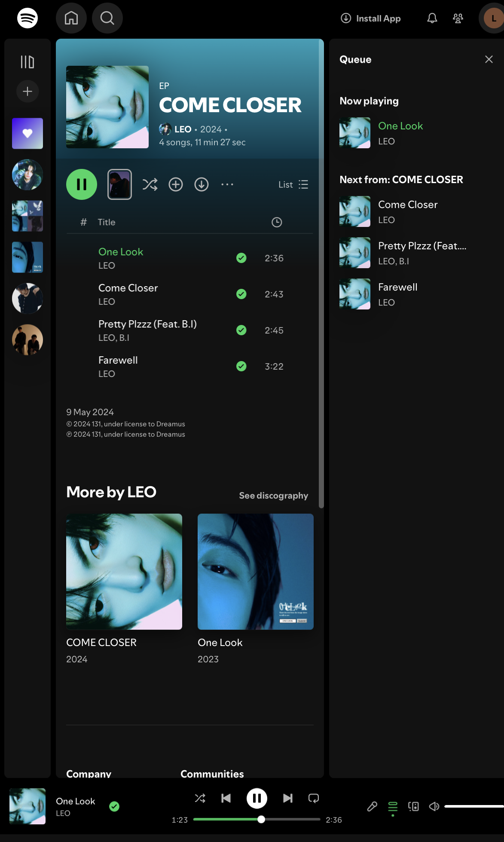Toggle saved checkmark for Come Closer row

click(241, 294)
